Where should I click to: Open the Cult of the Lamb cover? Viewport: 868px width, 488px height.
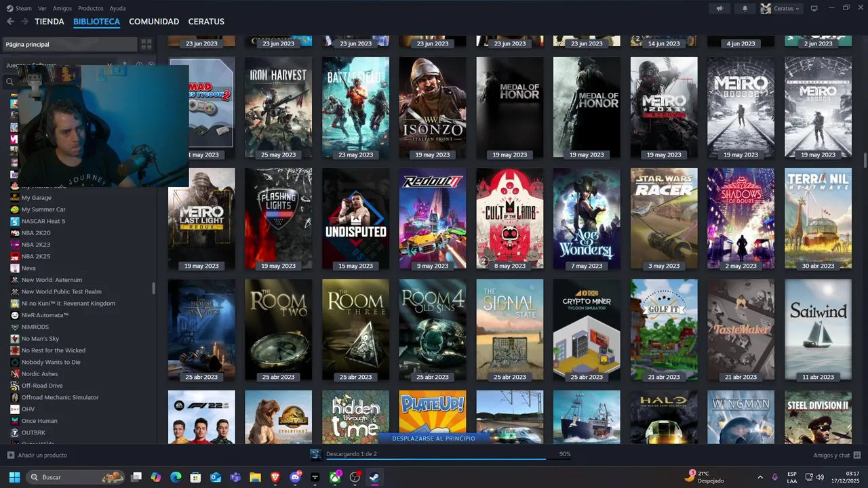click(x=510, y=218)
